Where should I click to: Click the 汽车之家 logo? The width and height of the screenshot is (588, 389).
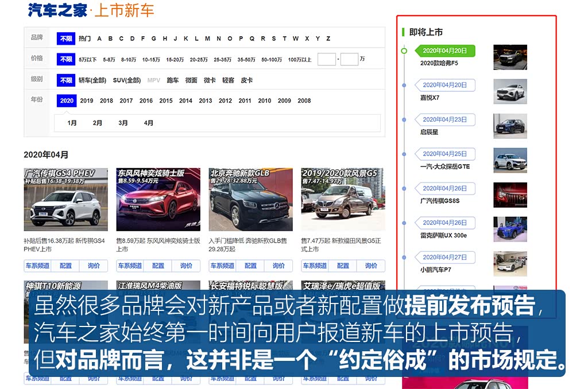click(x=57, y=10)
